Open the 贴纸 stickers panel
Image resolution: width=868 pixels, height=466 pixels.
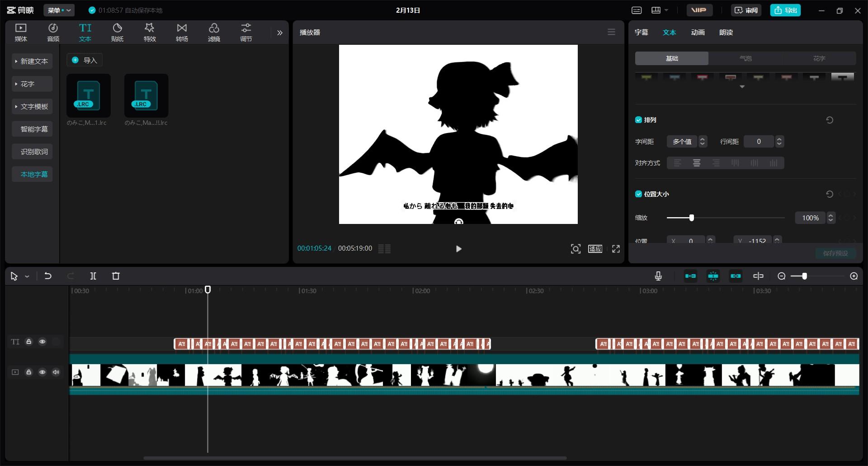(x=117, y=33)
